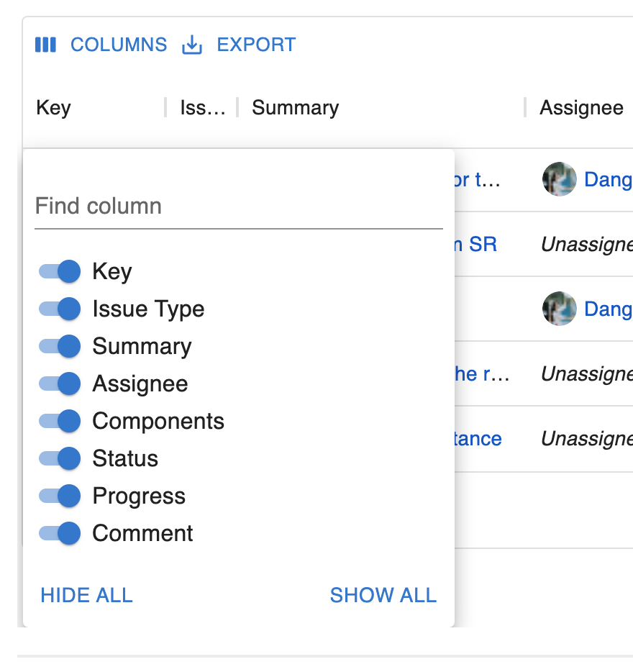Click the Columns grid icon

(x=45, y=45)
